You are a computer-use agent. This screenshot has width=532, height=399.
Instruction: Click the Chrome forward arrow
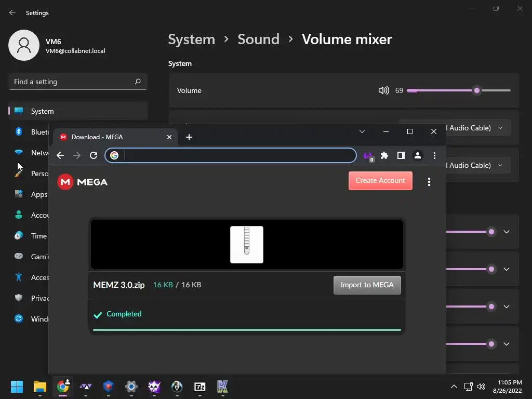77,155
